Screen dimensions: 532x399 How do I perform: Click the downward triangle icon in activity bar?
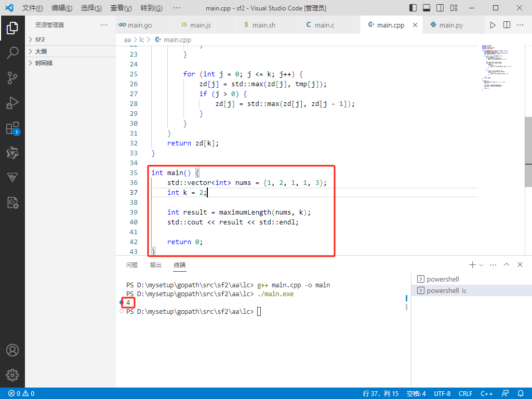[x=12, y=178]
